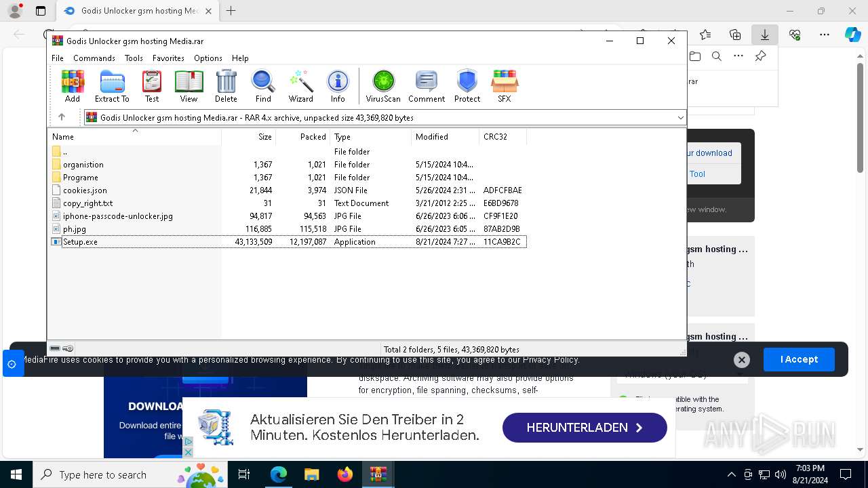Viewport: 868px width, 488px height.
Task: Sort by Type column header
Action: [371, 137]
